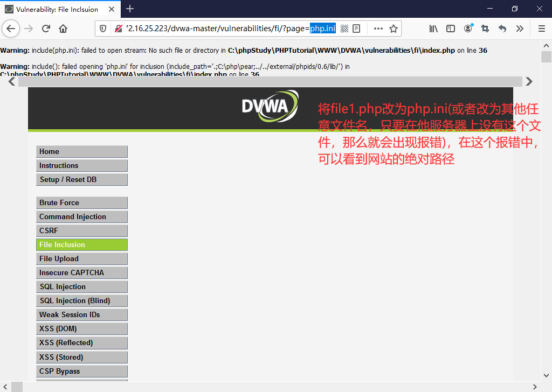Click the warning scrollbar right arrow
The image size is (552, 392).
pyautogui.click(x=529, y=81)
